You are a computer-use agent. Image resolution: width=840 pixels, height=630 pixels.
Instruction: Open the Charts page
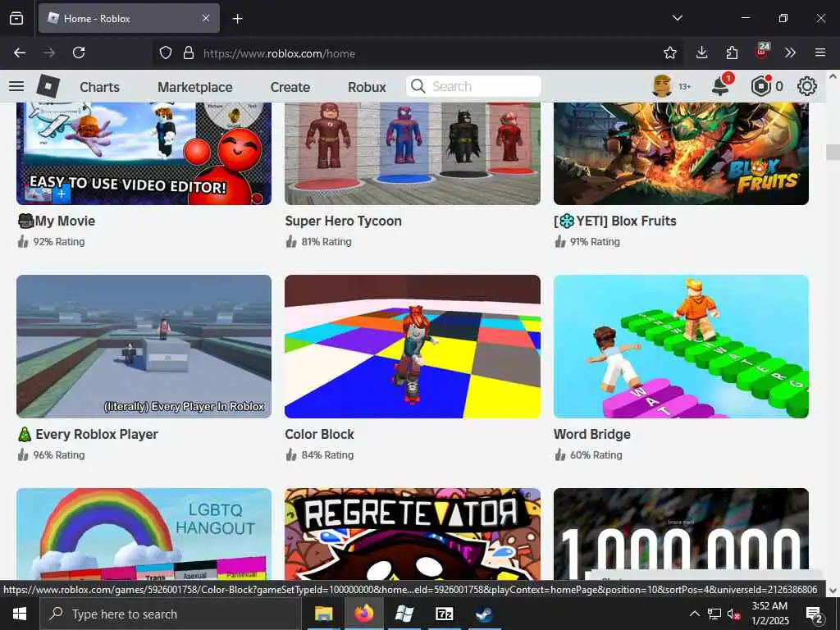point(99,87)
